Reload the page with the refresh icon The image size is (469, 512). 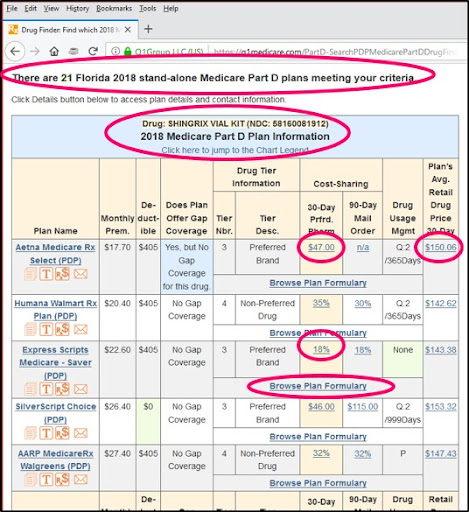click(x=93, y=51)
